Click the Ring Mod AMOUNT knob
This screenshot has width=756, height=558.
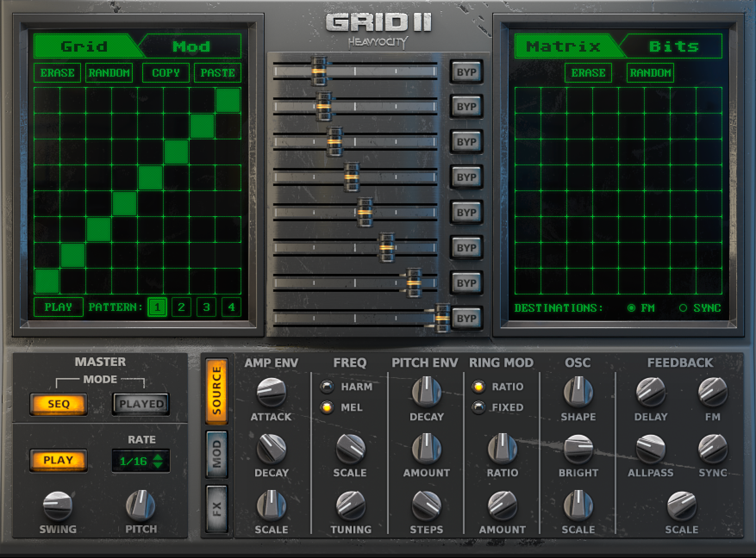502,505
